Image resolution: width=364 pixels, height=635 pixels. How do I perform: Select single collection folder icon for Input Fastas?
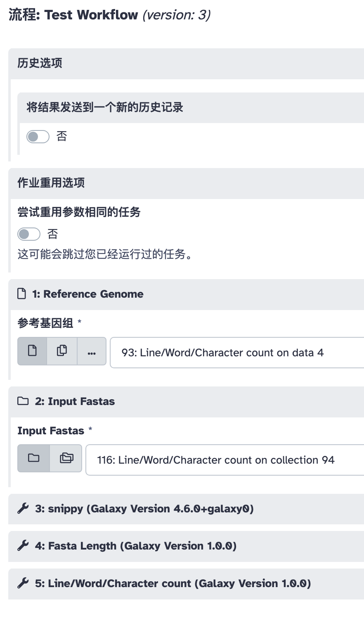33,458
